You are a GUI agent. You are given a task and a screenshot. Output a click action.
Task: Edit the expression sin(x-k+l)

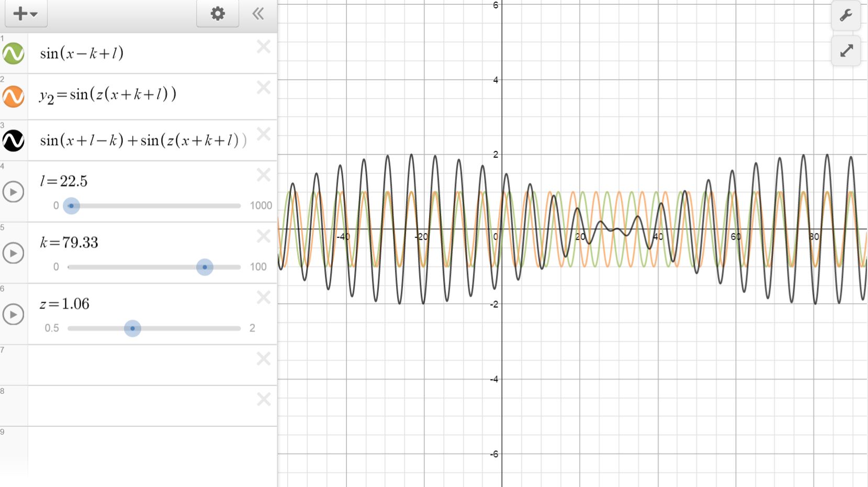pos(82,53)
